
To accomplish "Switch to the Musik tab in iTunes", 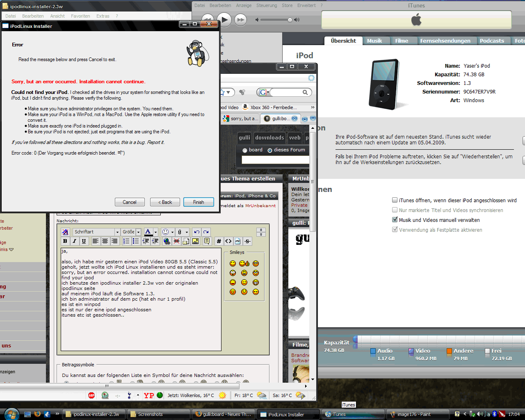I will 374,41.
